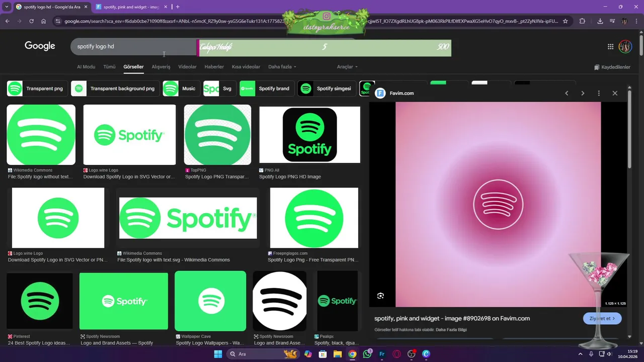Go back using the browser back arrow
Image resolution: width=644 pixels, height=362 pixels.
point(7,21)
